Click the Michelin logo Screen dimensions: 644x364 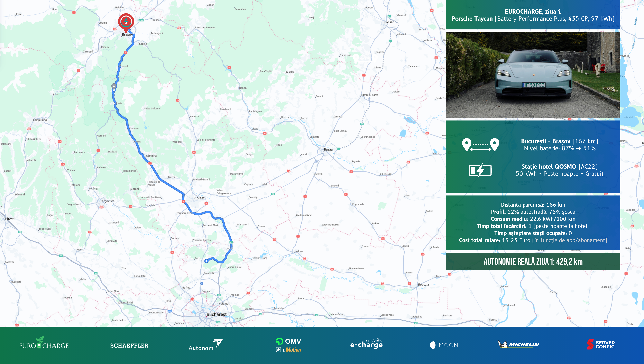518,344
